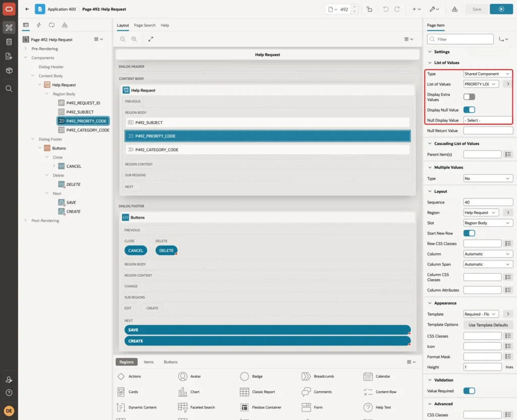The width and height of the screenshot is (517, 420).
Task: Click the Null Return Value input field
Action: [x=488, y=131]
